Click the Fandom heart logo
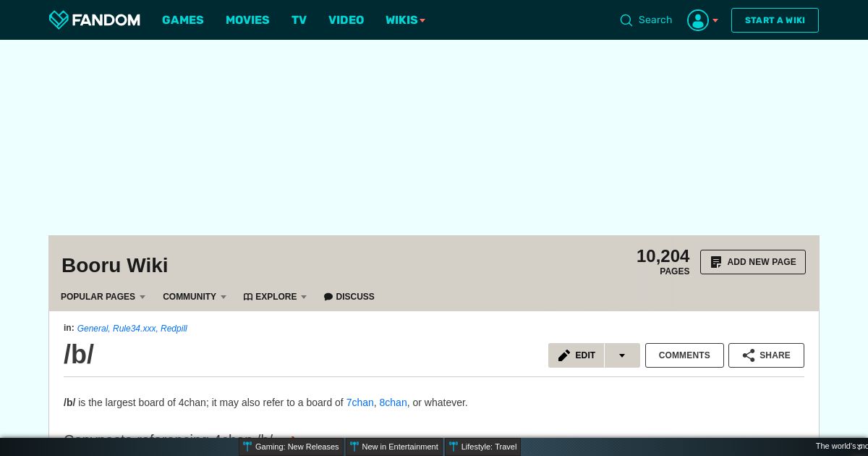868x456 pixels. tap(59, 20)
